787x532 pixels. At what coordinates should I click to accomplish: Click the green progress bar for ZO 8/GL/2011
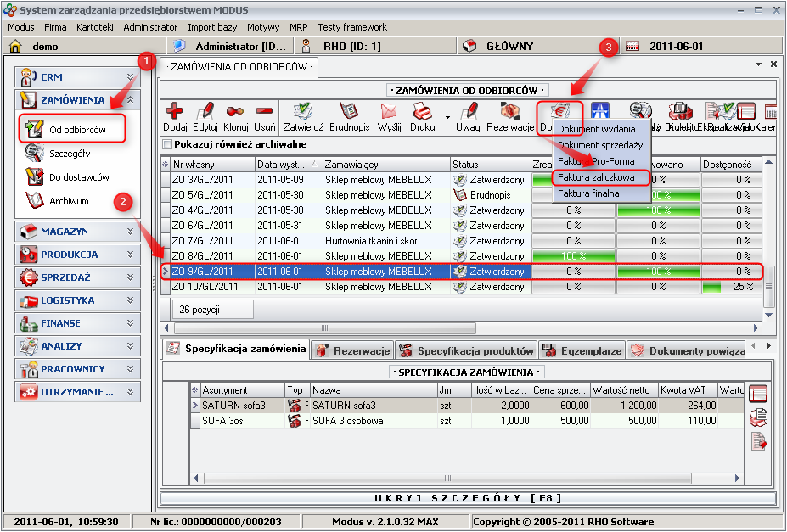tap(573, 256)
